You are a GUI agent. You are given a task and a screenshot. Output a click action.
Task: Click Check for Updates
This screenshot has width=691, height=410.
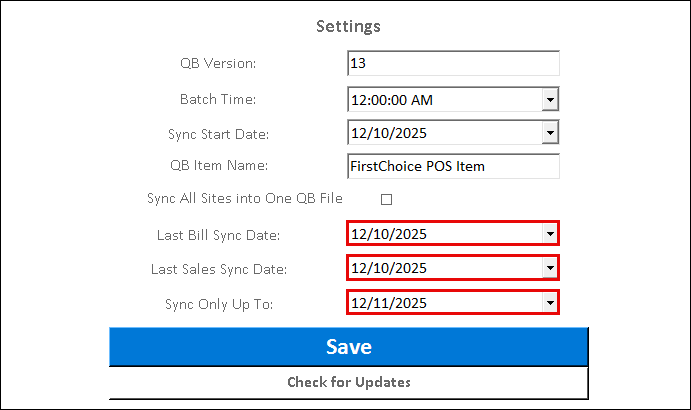coord(348,382)
